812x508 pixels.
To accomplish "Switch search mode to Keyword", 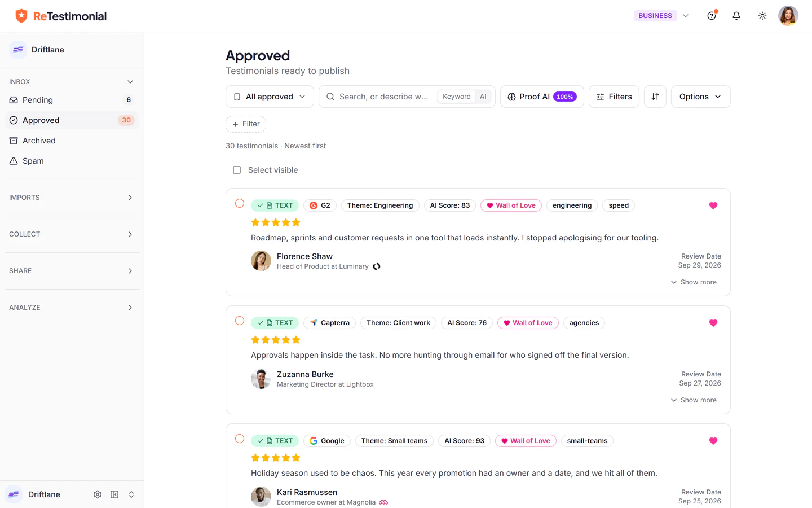I will tap(457, 97).
